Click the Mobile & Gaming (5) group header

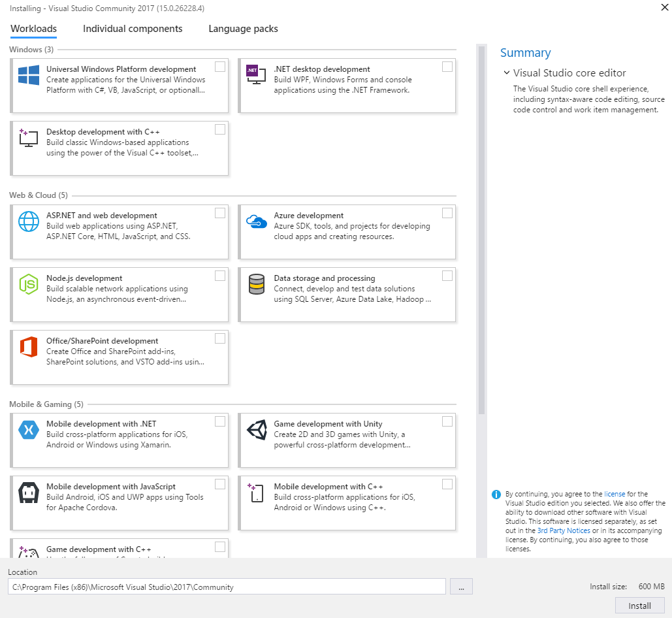[x=46, y=404]
